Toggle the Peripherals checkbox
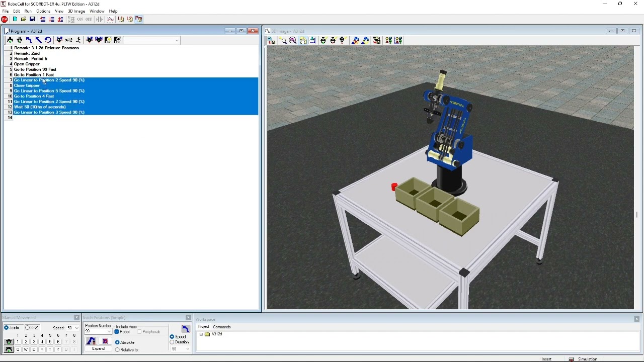Image resolution: width=644 pixels, height=362 pixels. coord(139,332)
